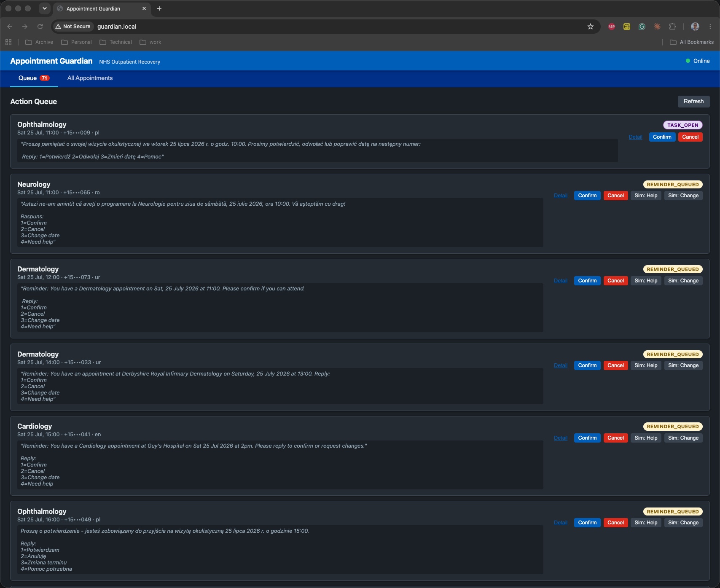Open a new browser tab

tap(159, 8)
